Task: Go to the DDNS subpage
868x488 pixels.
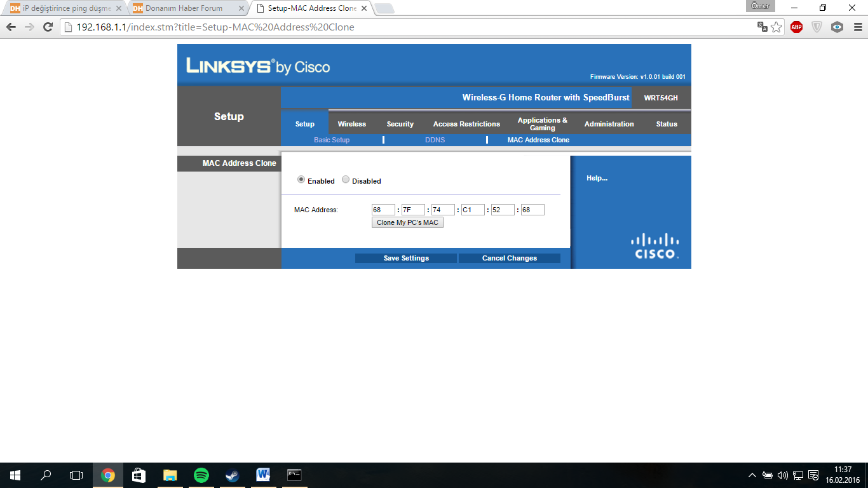Action: coord(435,140)
